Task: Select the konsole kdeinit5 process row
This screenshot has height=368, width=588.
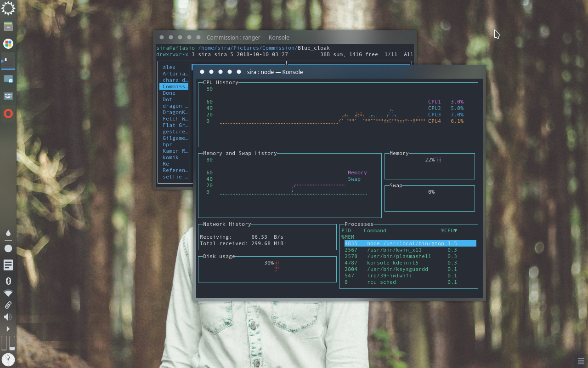Action: tap(410, 263)
